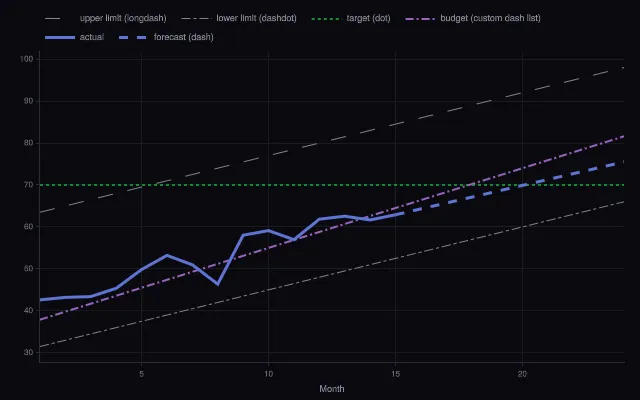Click the solid blue actual legend swatch
This screenshot has height=400, width=640.
coord(60,38)
